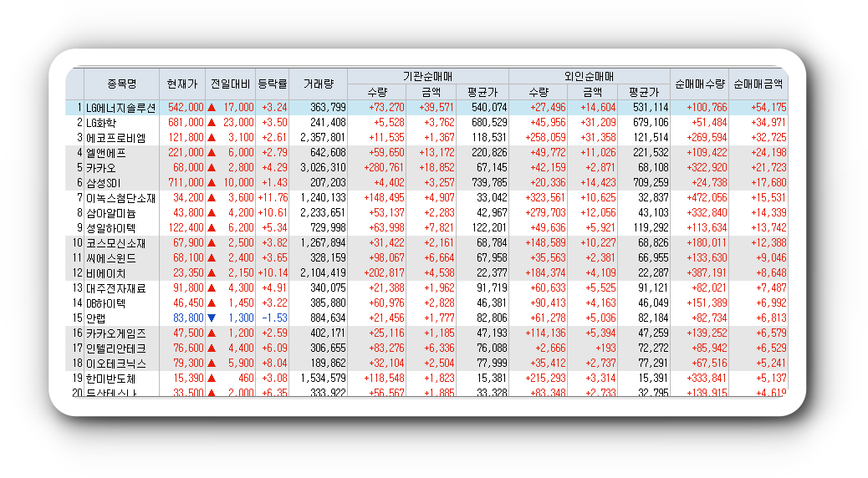Click the 681,000 current price cell

tap(186, 122)
